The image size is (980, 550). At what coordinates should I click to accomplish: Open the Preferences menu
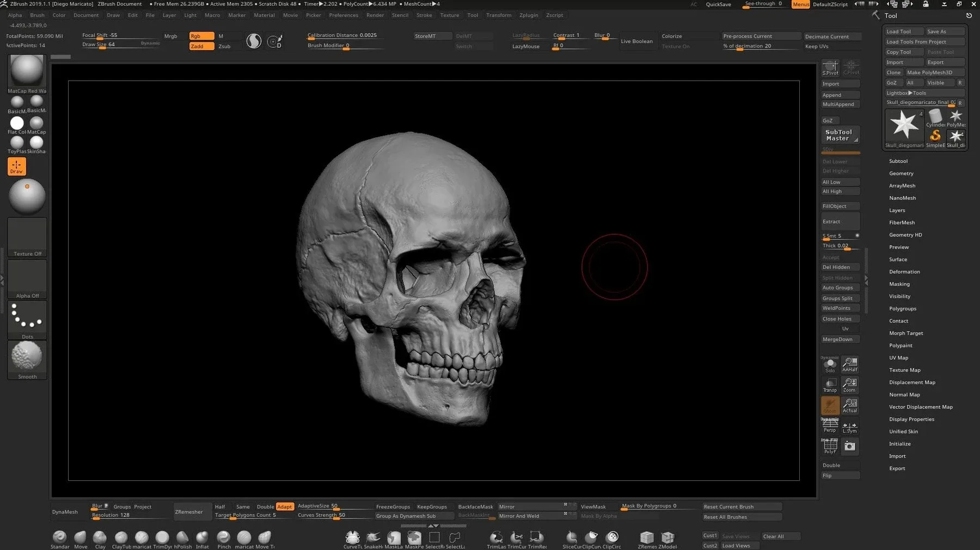pyautogui.click(x=344, y=15)
